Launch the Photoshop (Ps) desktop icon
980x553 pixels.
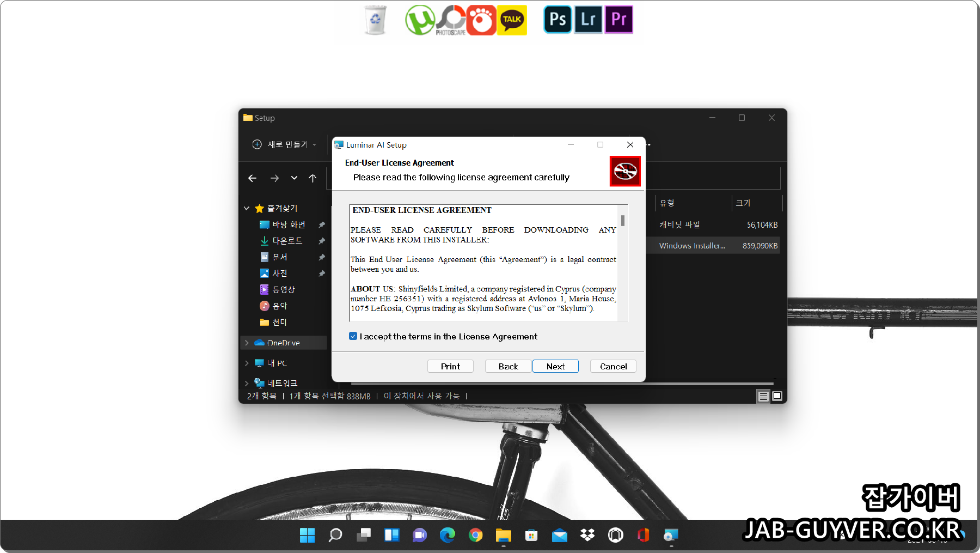(x=558, y=20)
